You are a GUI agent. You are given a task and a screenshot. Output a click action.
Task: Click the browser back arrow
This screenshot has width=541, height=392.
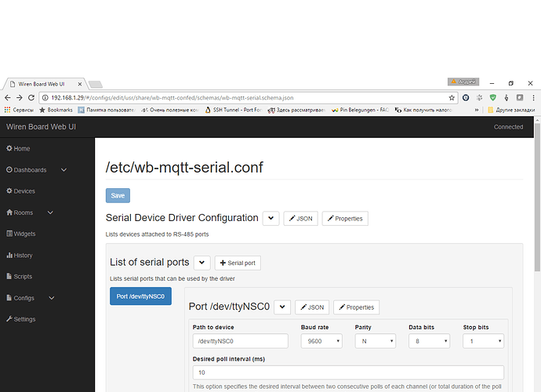pyautogui.click(x=8, y=98)
